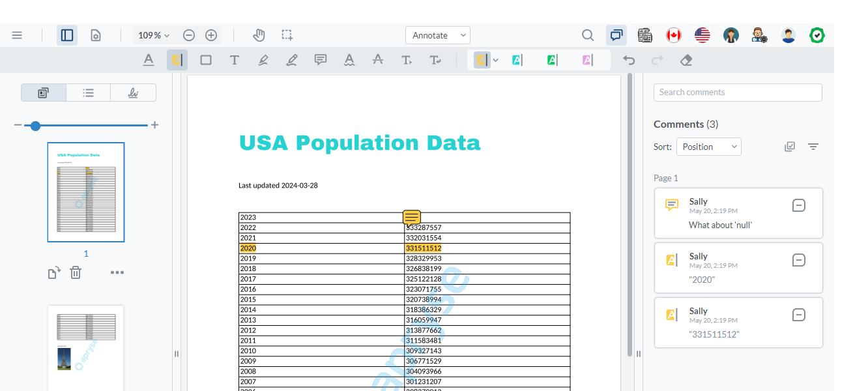This screenshot has height=391, width=868.
Task: Open the comments filter
Action: (x=813, y=147)
